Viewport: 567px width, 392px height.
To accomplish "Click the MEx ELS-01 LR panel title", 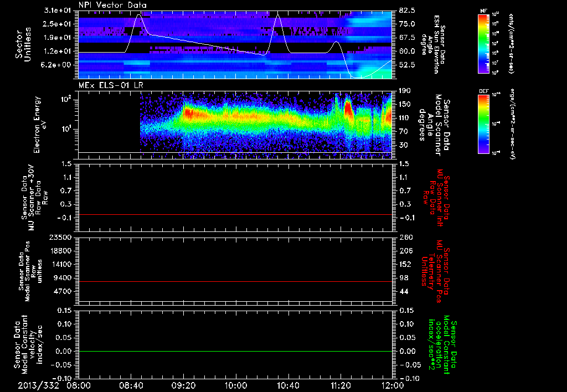I will (x=112, y=85).
